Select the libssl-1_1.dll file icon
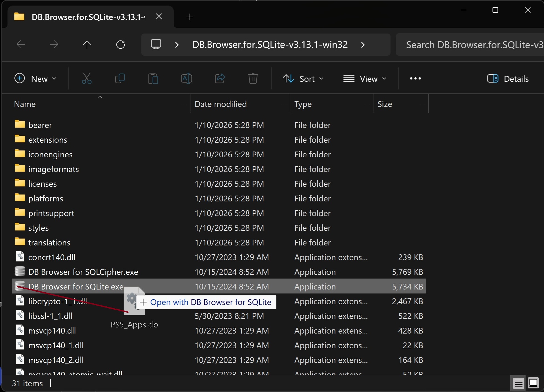The width and height of the screenshot is (544, 392). 20,316
